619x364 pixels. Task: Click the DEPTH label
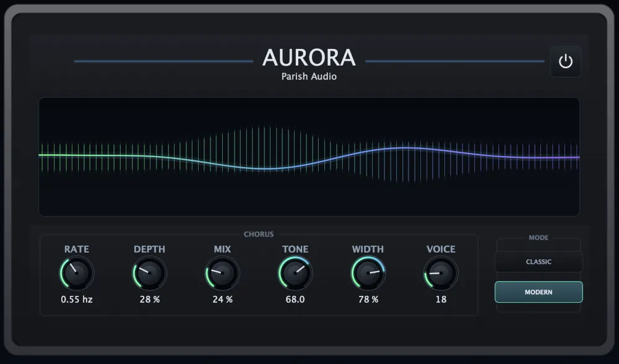coord(150,249)
